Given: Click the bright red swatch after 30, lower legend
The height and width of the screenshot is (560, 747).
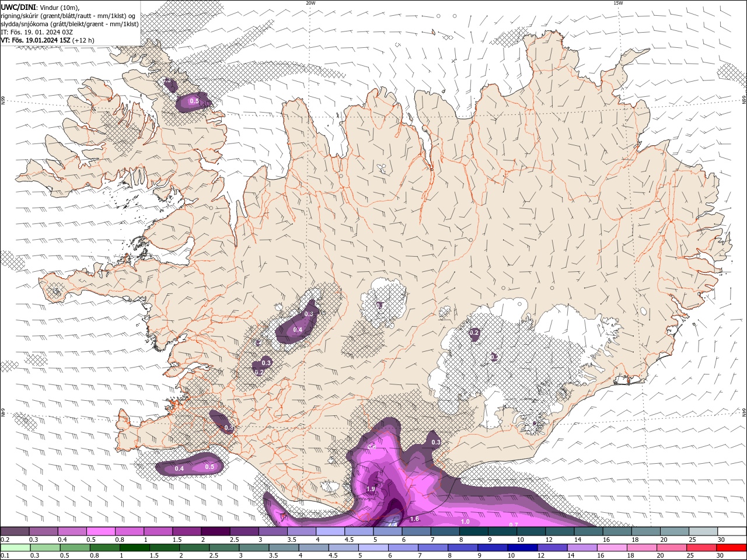Looking at the screenshot, I should pyautogui.click(x=731, y=548).
